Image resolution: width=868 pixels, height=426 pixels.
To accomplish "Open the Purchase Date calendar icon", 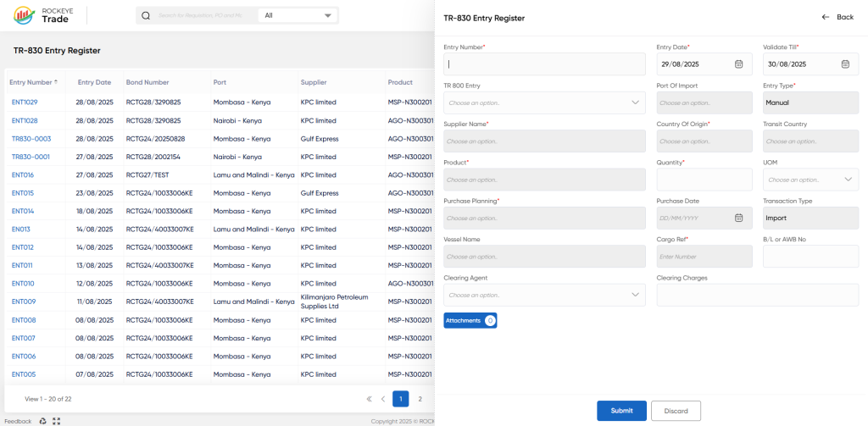I will click(738, 218).
